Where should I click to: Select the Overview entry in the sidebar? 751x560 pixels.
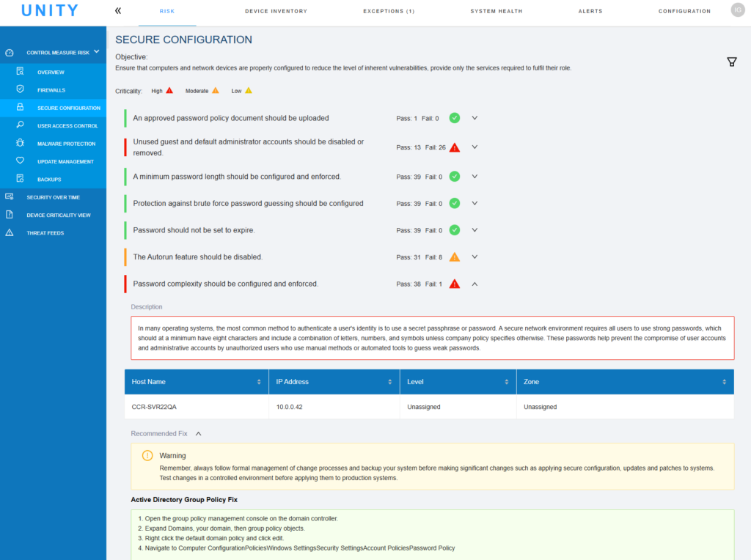click(20, 72)
